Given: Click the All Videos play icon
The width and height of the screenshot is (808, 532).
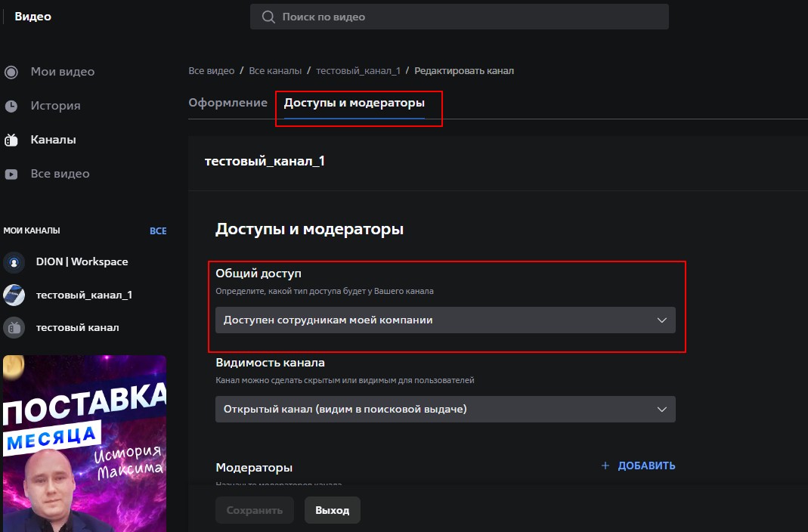Looking at the screenshot, I should click(11, 174).
